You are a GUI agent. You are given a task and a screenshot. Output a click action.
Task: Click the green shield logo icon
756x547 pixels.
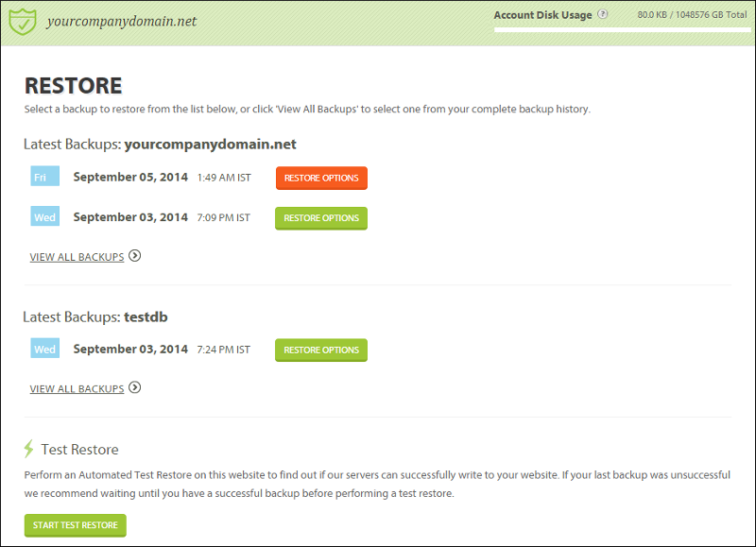click(x=23, y=21)
